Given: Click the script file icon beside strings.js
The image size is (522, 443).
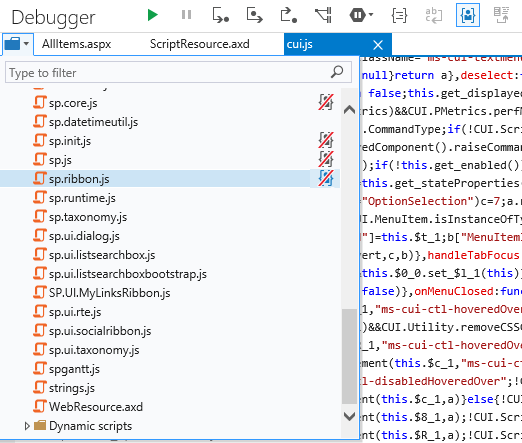Looking at the screenshot, I should point(39,387).
